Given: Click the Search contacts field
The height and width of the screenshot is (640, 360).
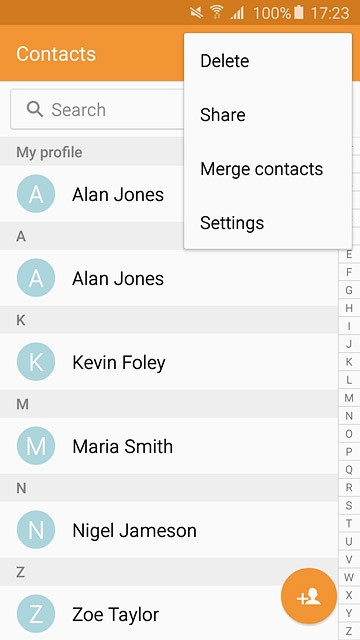Looking at the screenshot, I should click(97, 109).
